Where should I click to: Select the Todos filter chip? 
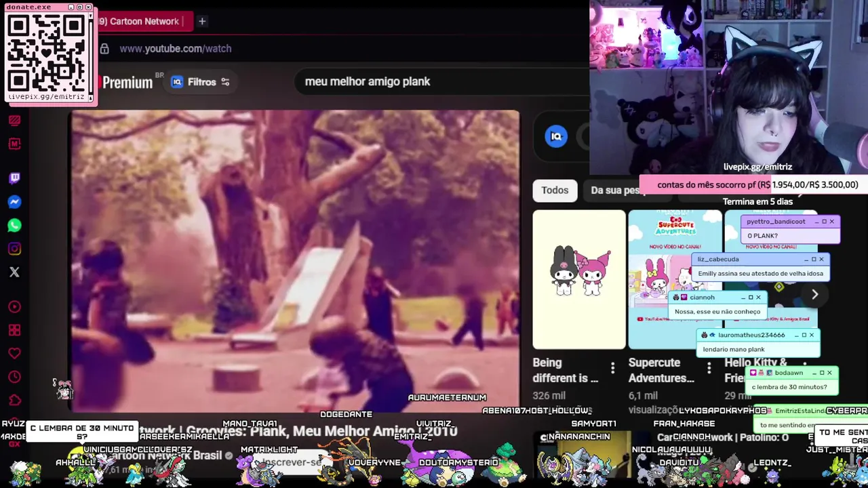click(555, 190)
